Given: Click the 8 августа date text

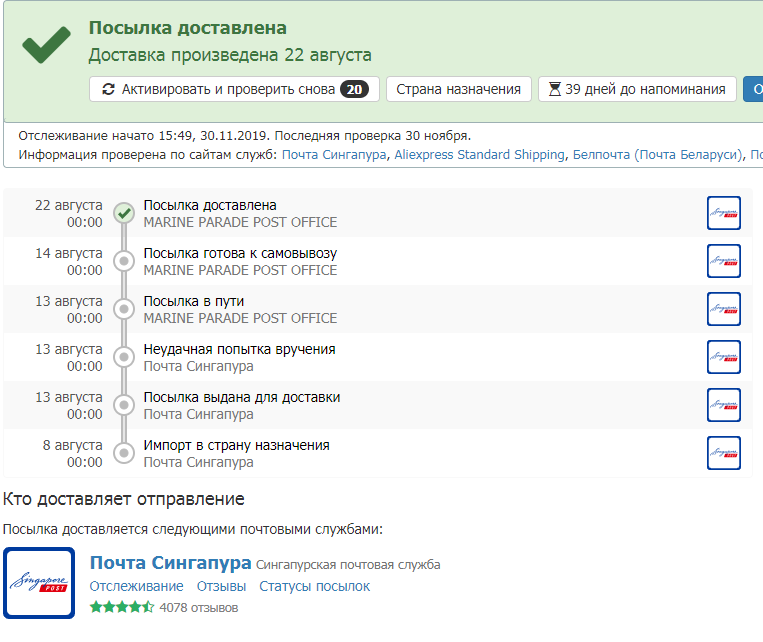Looking at the screenshot, I should point(73,445).
